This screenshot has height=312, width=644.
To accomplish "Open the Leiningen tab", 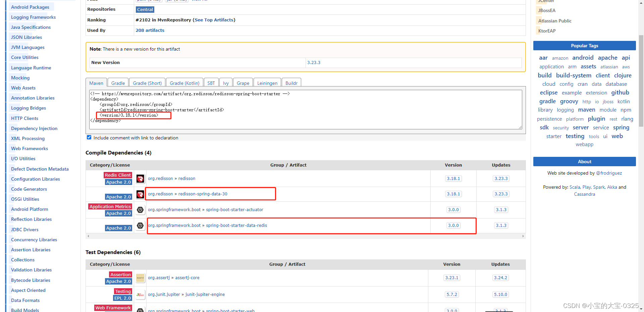I will [267, 83].
